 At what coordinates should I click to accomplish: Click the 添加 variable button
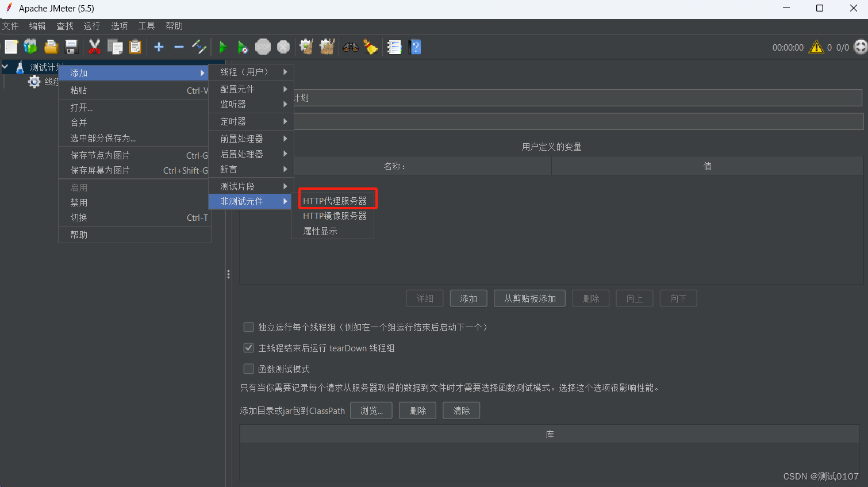pyautogui.click(x=468, y=298)
